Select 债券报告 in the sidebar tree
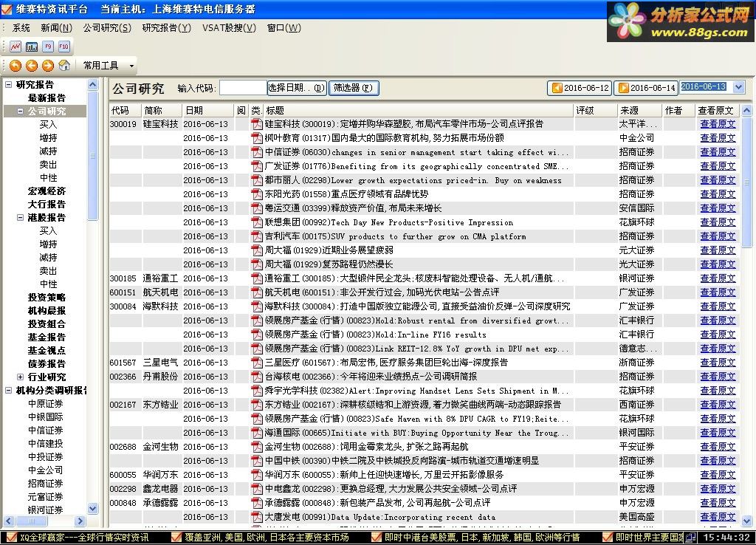 [x=47, y=363]
